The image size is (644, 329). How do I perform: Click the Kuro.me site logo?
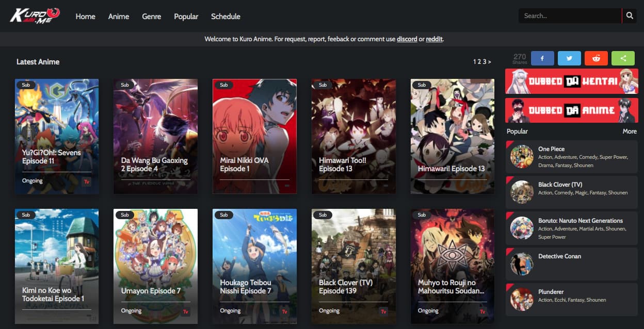tap(35, 15)
